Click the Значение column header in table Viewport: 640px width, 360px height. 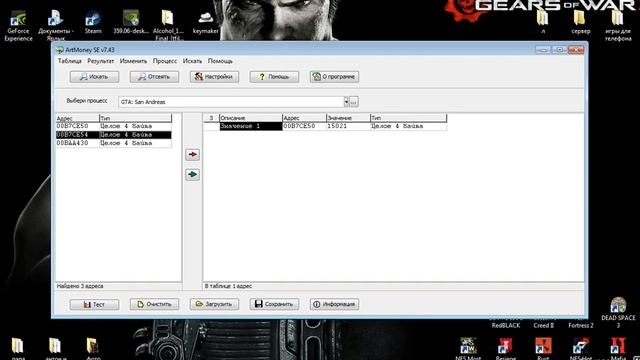[348, 118]
